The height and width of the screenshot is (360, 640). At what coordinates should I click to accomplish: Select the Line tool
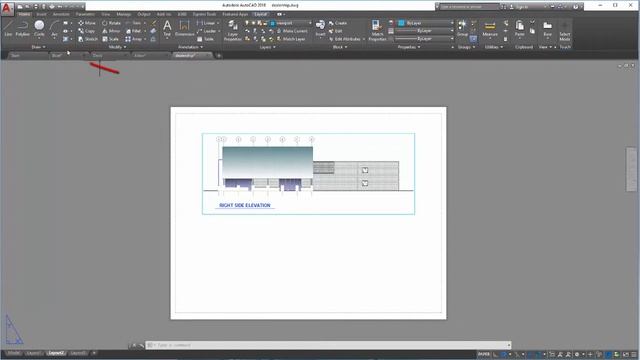tap(8, 29)
